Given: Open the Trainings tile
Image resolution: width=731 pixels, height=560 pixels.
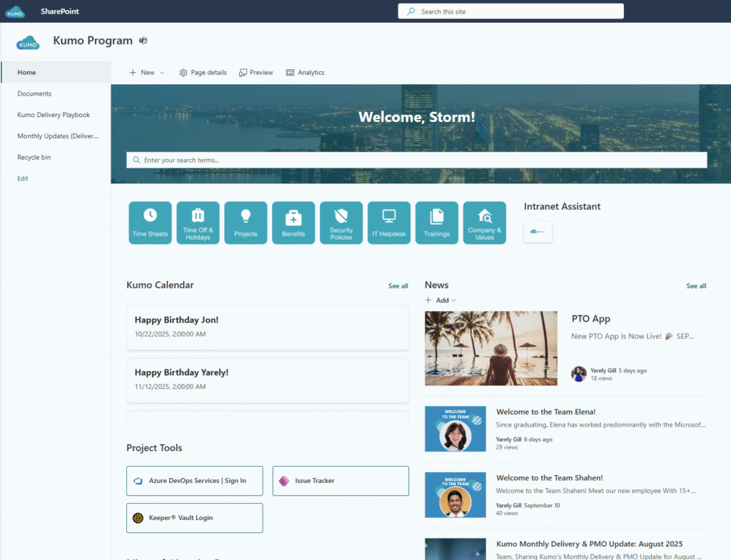Looking at the screenshot, I should coord(437,223).
